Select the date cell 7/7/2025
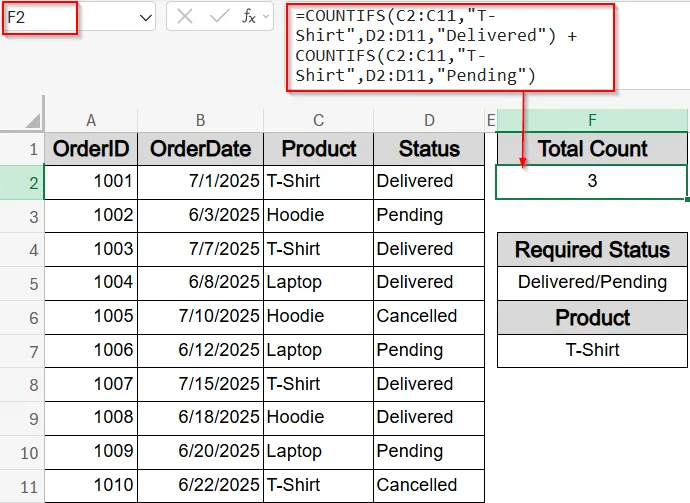 [x=201, y=250]
